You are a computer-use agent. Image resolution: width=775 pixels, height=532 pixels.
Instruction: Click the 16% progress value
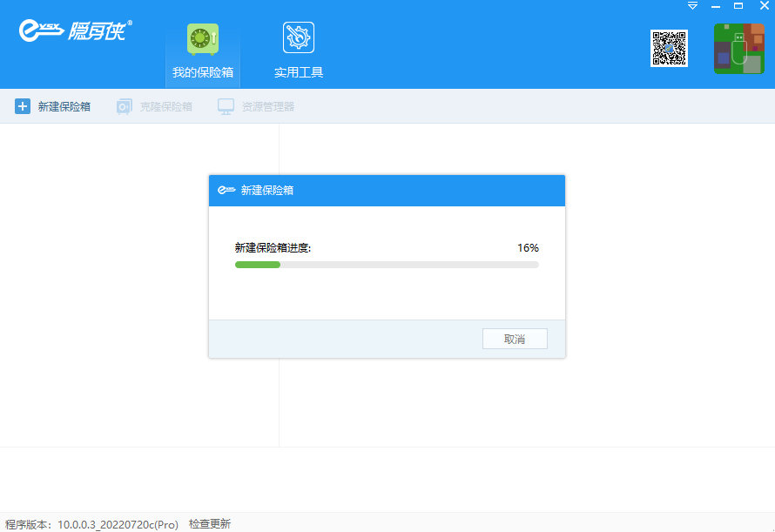(528, 247)
